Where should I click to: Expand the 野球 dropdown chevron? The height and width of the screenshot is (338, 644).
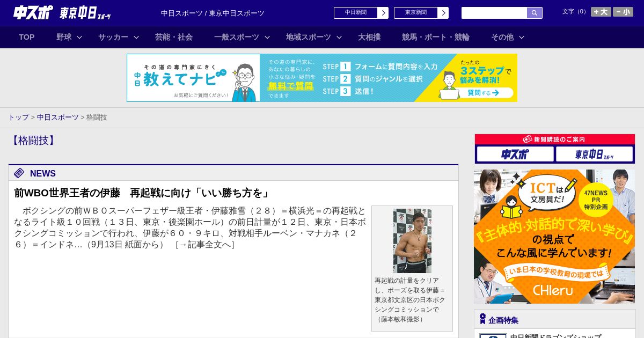coord(79,38)
